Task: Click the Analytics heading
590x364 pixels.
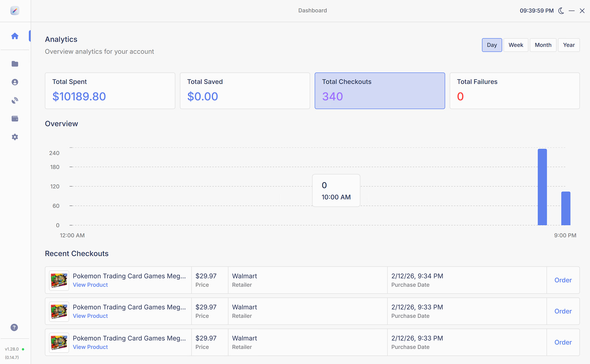Action: point(61,39)
